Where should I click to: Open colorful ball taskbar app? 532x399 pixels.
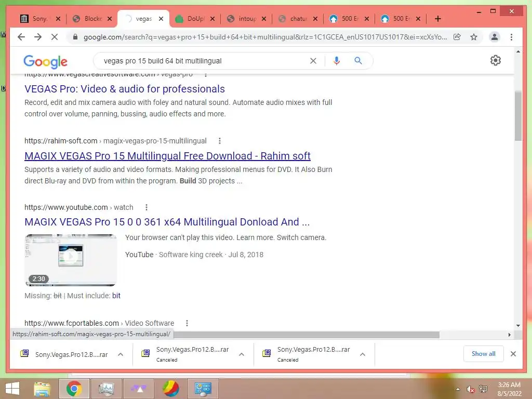(170, 389)
